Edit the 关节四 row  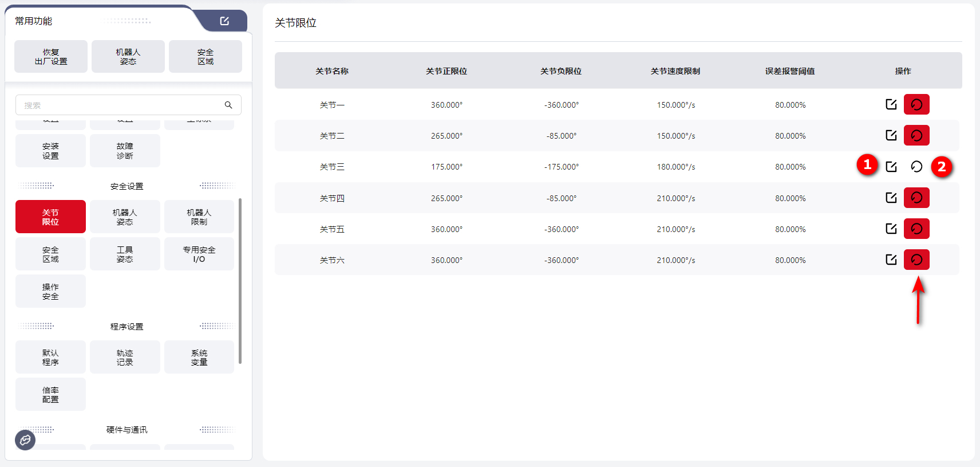click(x=891, y=198)
